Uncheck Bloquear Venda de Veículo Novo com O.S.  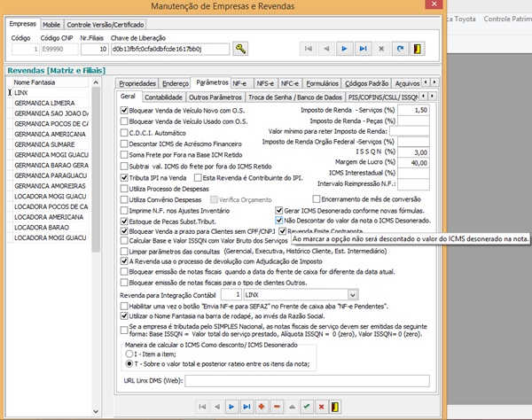coord(124,110)
